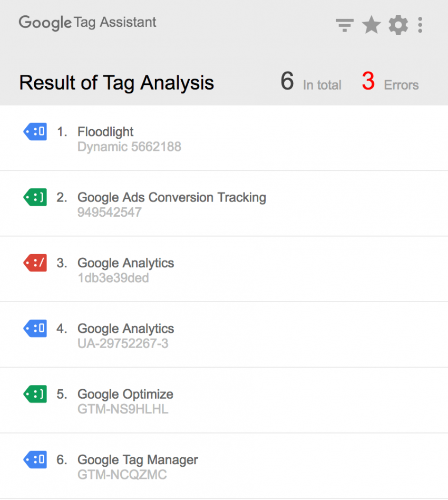448x500 pixels.
Task: Click the red error tag icon
Action: (35, 263)
